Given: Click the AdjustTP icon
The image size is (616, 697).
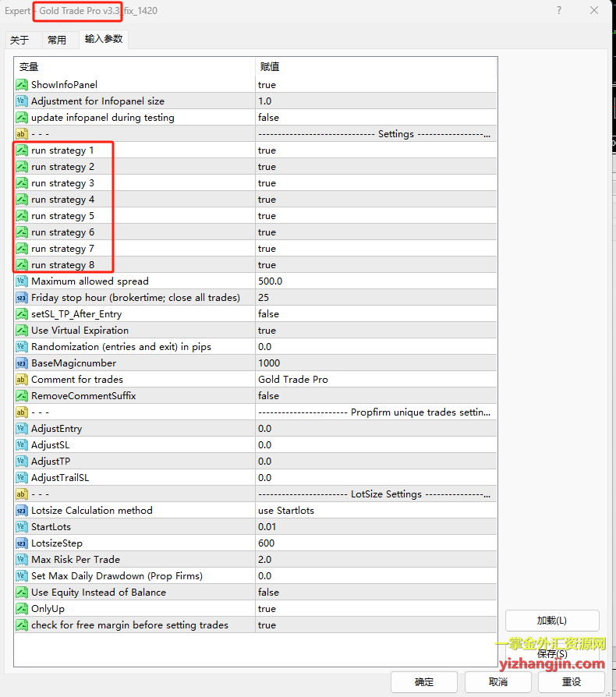Looking at the screenshot, I should coord(22,462).
